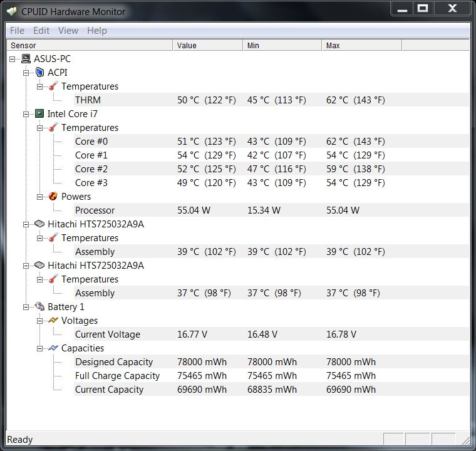Click the ASUS-PC label
The width and height of the screenshot is (476, 451).
pyautogui.click(x=52, y=59)
